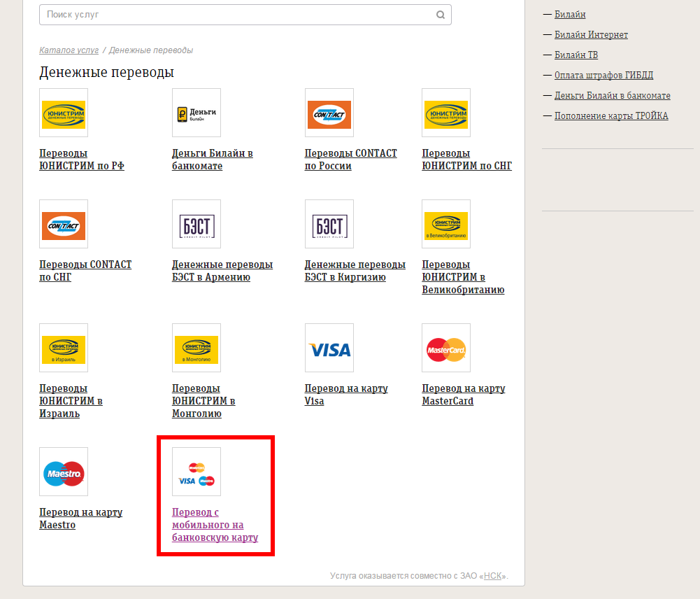This screenshot has width=700, height=599.
Task: Follow Переводы ЮНИСТРИМ в Великобританию link
Action: 463,277
